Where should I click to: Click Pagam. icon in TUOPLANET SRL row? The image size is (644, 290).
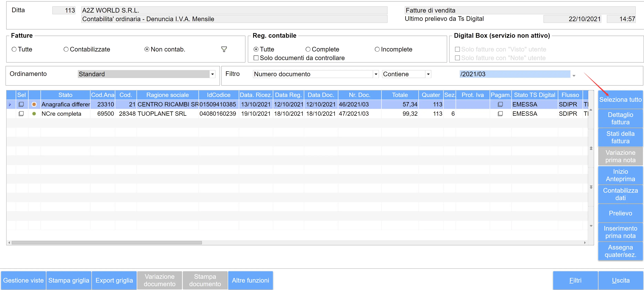pos(500,114)
